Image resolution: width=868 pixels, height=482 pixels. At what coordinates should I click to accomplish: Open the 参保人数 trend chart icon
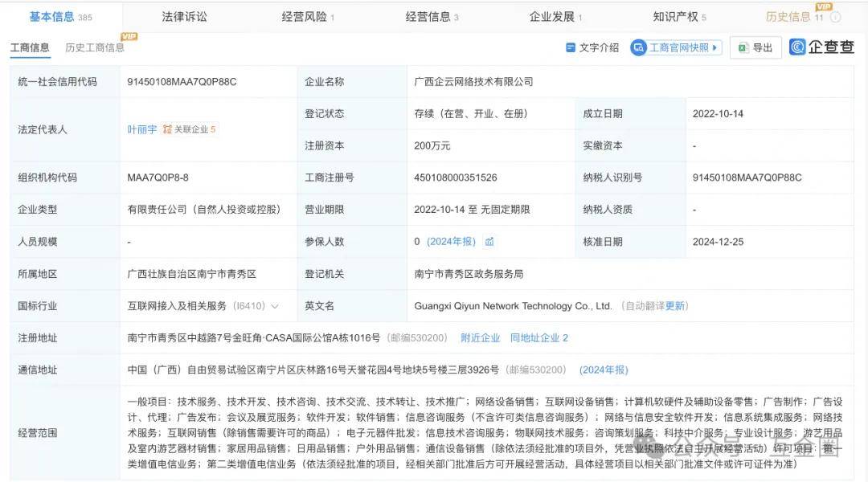489,242
